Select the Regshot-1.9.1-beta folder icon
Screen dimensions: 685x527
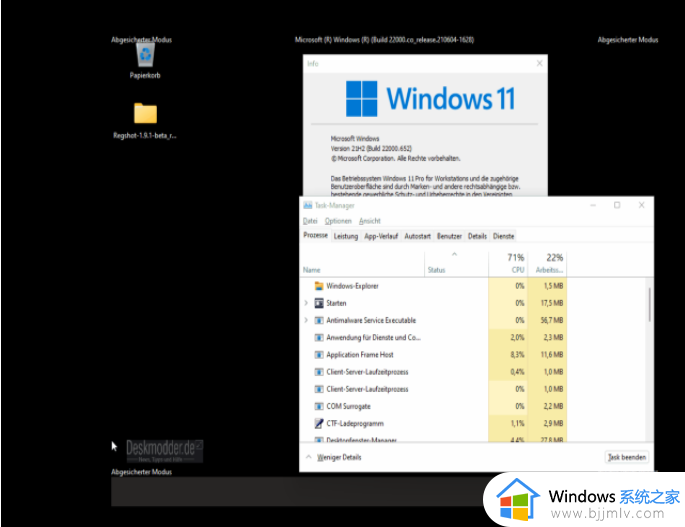(x=145, y=114)
